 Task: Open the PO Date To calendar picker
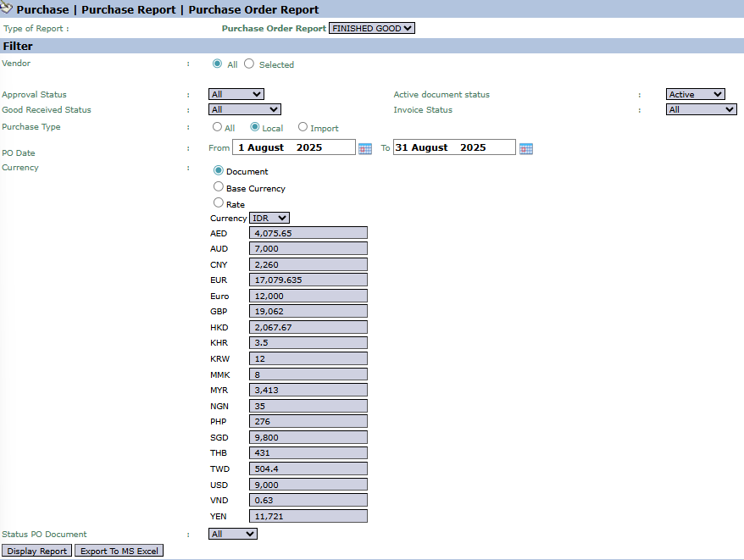coord(525,148)
